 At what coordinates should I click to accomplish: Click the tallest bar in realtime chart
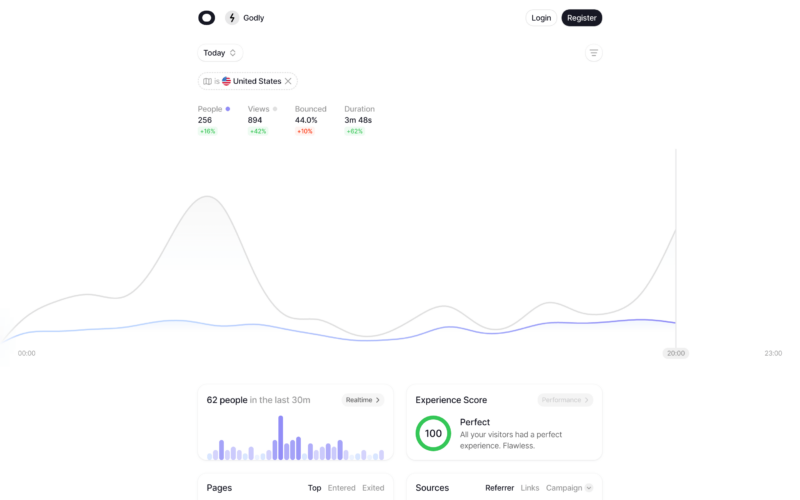point(281,438)
